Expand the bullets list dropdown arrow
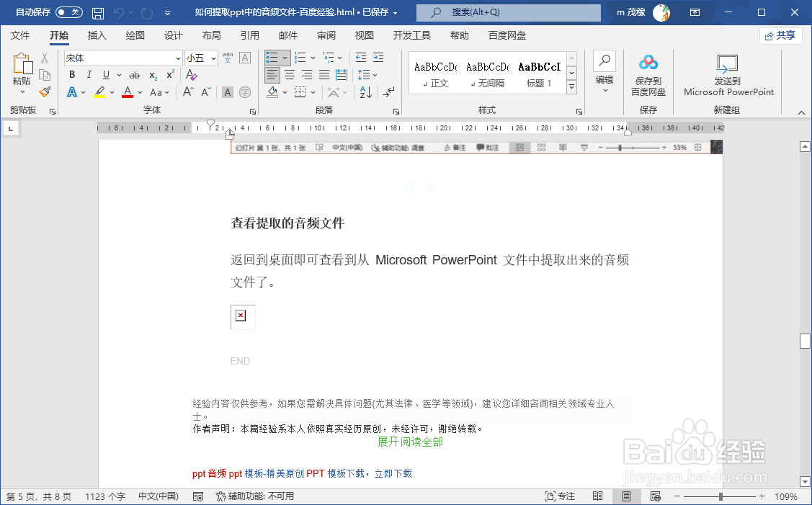 pos(285,58)
